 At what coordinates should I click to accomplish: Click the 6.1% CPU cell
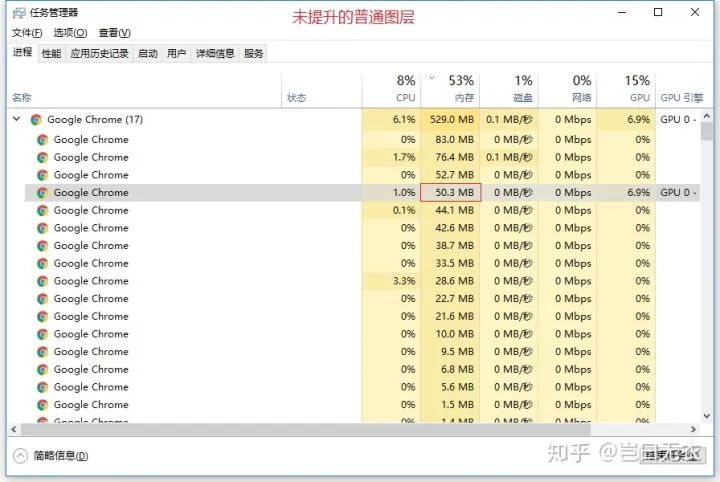pyautogui.click(x=391, y=119)
